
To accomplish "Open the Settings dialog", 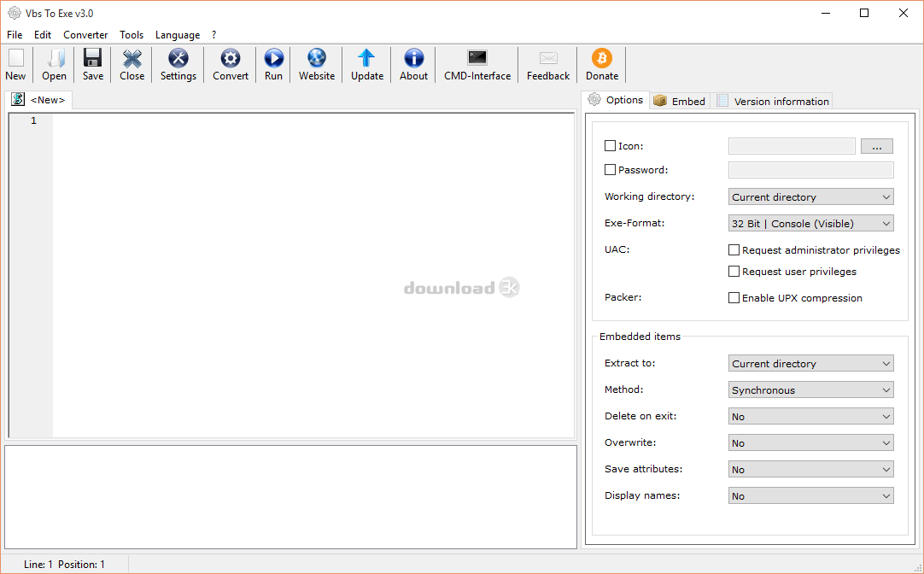I will tap(178, 64).
